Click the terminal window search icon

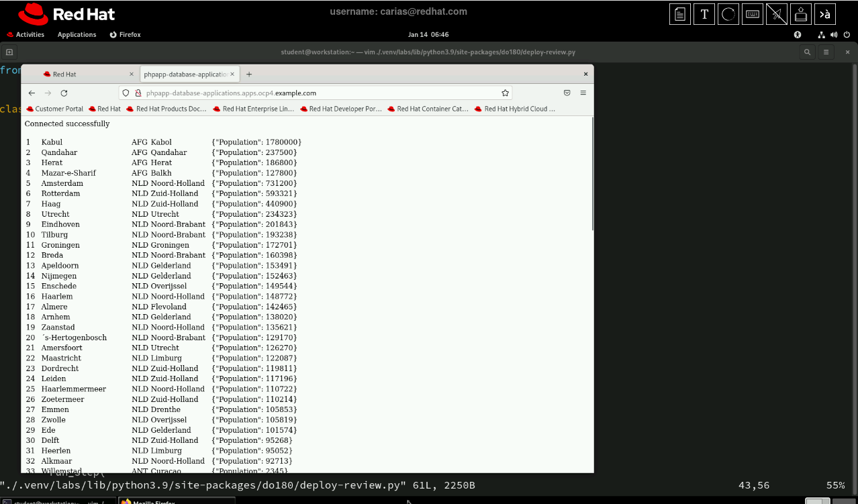(807, 52)
